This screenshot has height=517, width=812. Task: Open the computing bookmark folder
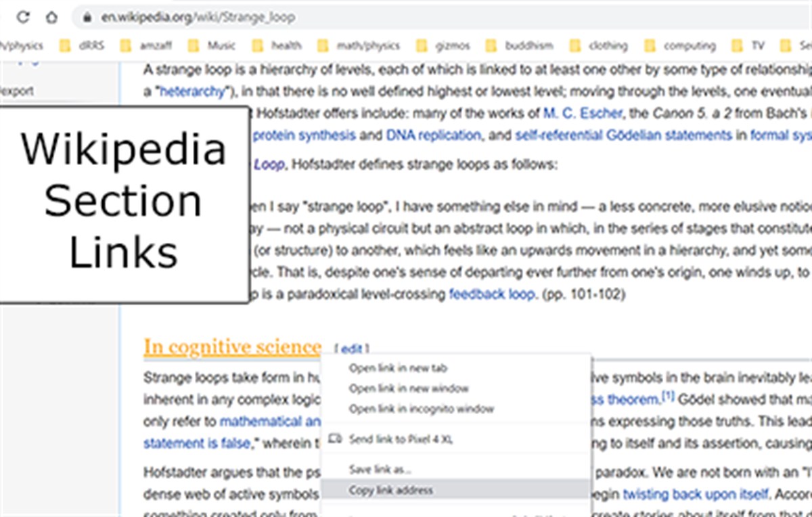[x=680, y=46]
